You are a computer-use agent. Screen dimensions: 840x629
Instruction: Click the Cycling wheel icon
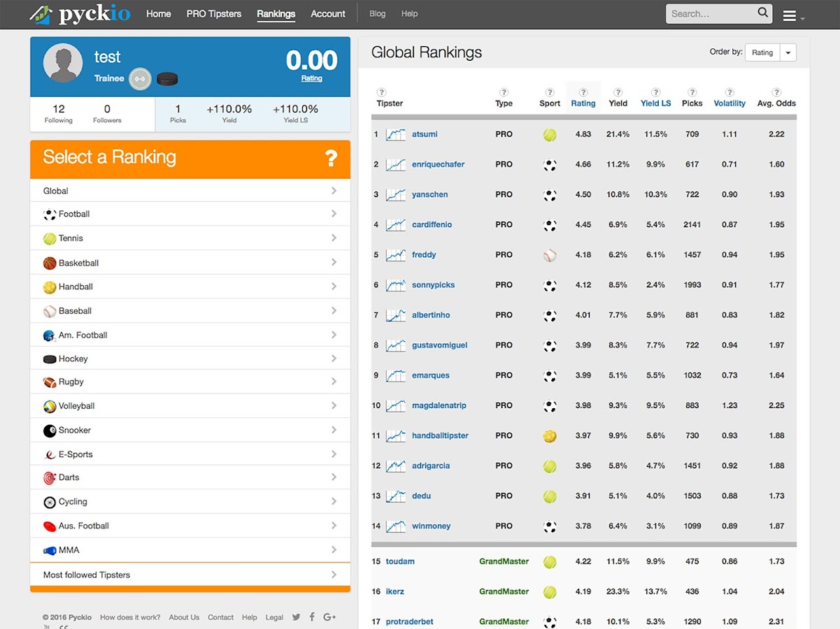point(50,502)
